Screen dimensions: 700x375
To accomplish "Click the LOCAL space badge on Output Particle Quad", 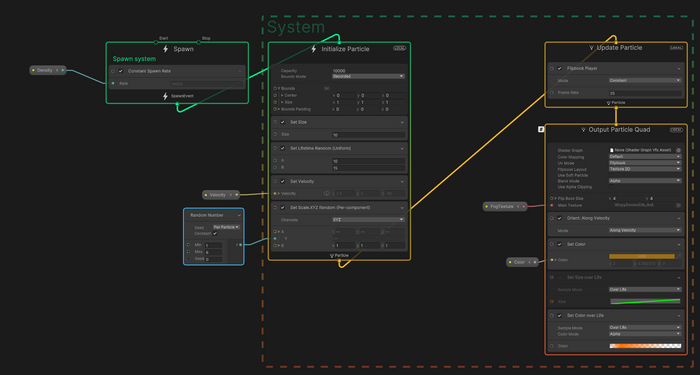I will (x=676, y=130).
